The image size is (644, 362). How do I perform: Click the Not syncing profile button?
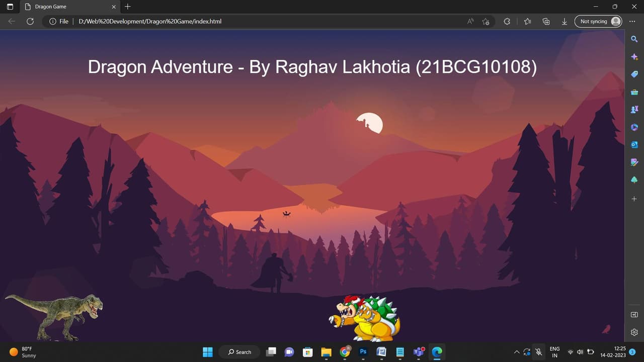click(598, 22)
